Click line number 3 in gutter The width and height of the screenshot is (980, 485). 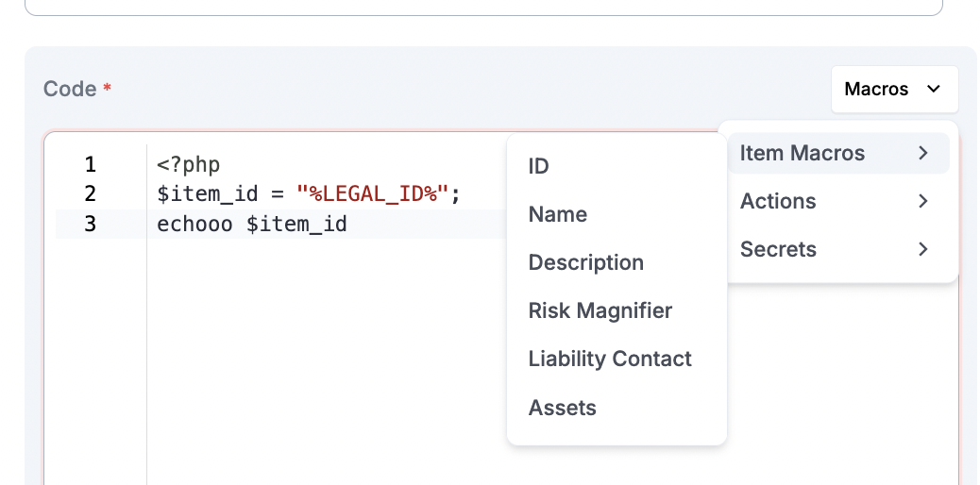click(91, 225)
